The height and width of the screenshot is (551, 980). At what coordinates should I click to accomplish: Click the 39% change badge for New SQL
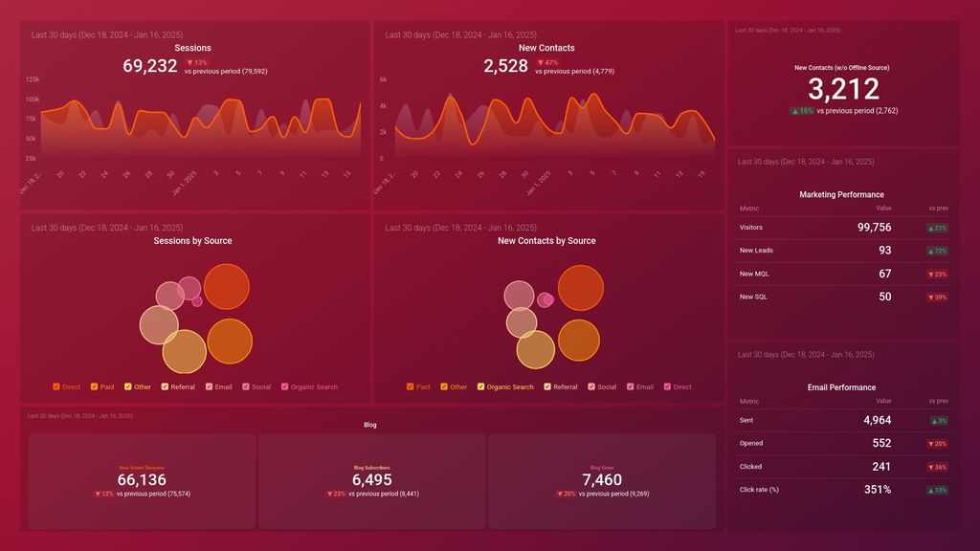[x=938, y=298]
